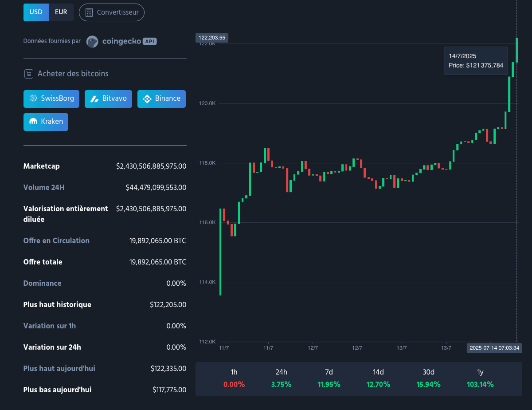Buy bitcoin on SwissBorg
The image size is (532, 410).
point(51,99)
